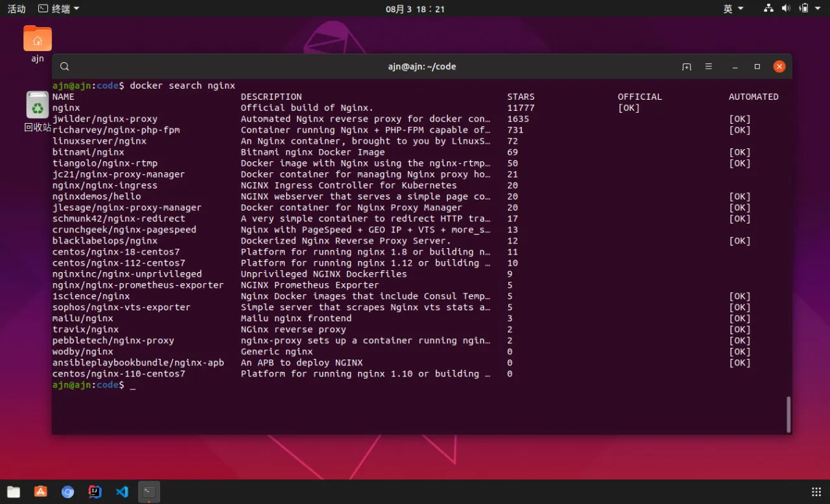Click jc21/nginx-proxy-manager image name
Image resolution: width=830 pixels, height=504 pixels.
[119, 174]
